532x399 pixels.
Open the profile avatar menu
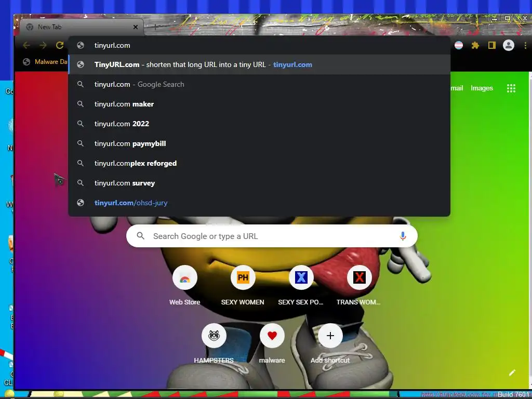pyautogui.click(x=508, y=45)
